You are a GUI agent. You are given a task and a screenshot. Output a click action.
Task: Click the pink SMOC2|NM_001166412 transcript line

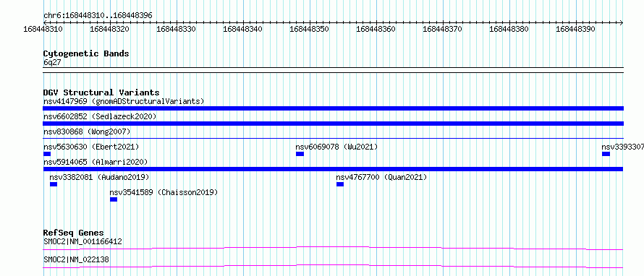click(x=333, y=248)
